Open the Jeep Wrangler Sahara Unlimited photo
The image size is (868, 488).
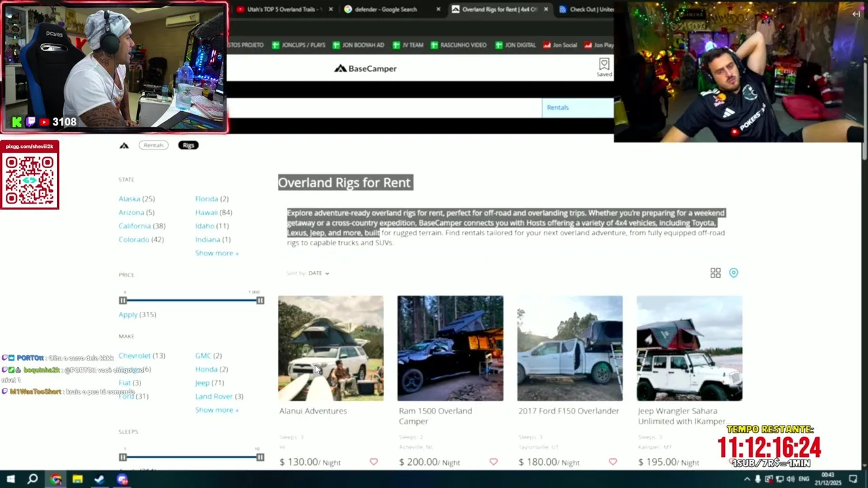690,348
